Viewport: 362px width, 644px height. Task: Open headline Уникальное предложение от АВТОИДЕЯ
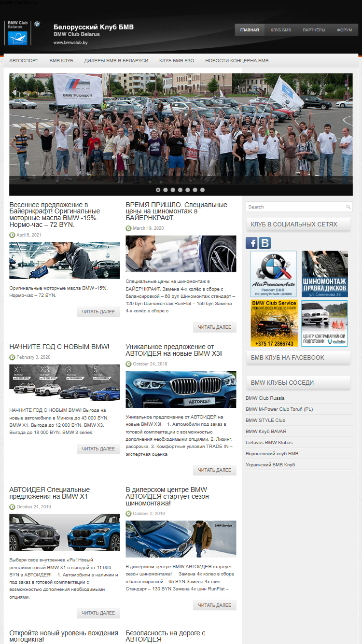click(174, 350)
